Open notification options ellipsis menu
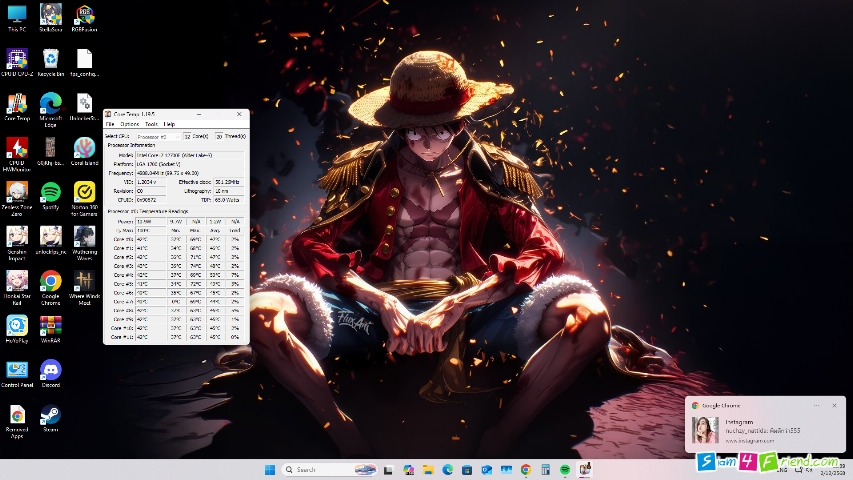The width and height of the screenshot is (853, 480). coord(817,405)
